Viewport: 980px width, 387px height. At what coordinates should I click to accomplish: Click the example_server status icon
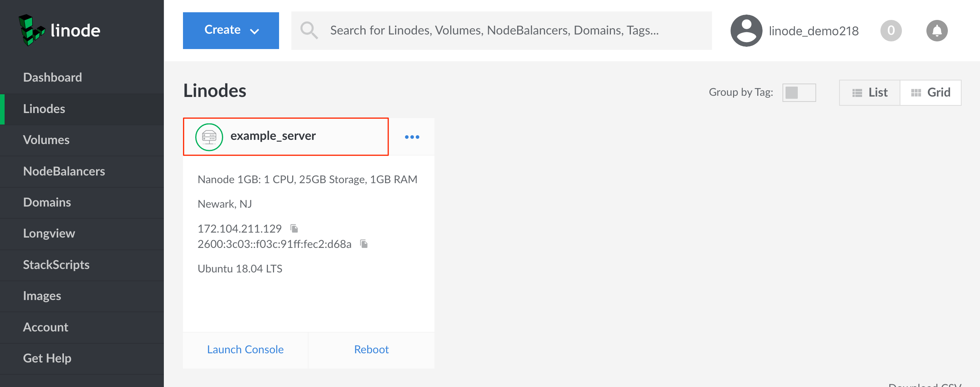[x=209, y=137]
